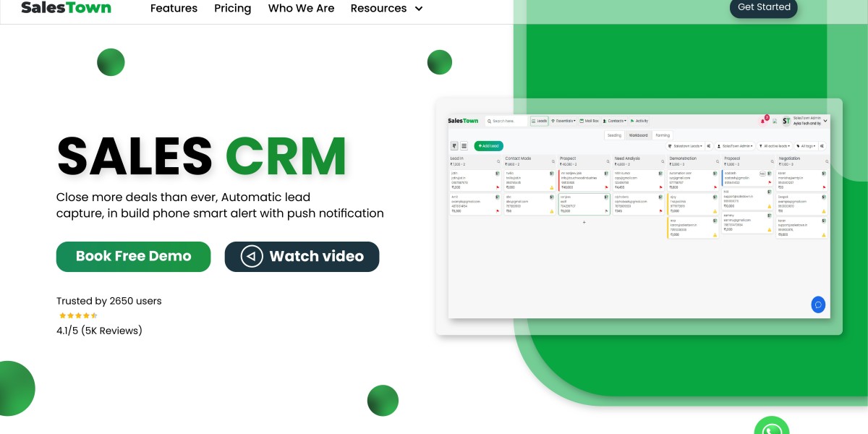Image resolution: width=868 pixels, height=434 pixels.
Task: Expand the Essentials dropdown in preview
Action: pos(564,121)
